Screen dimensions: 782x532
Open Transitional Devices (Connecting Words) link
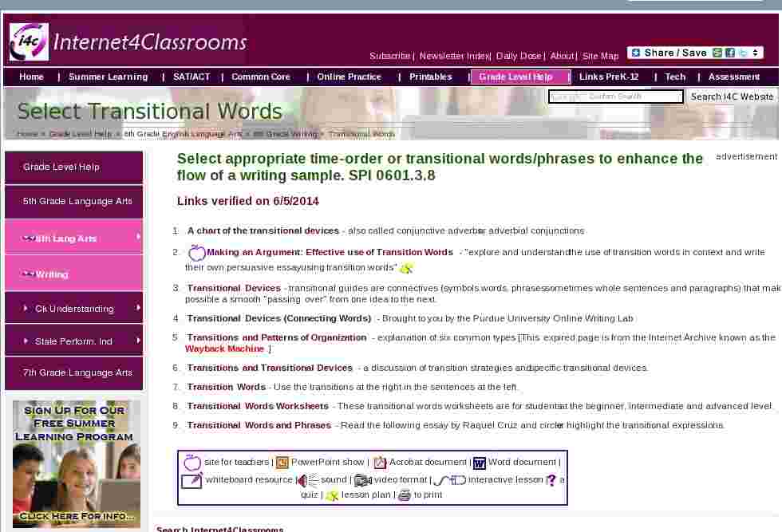[279, 318]
